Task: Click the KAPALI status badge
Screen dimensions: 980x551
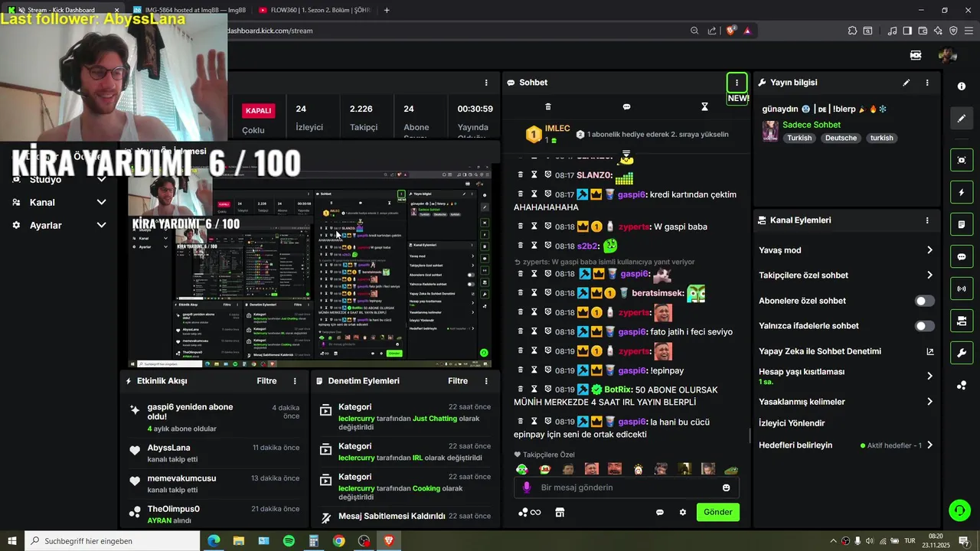Action: pos(258,110)
